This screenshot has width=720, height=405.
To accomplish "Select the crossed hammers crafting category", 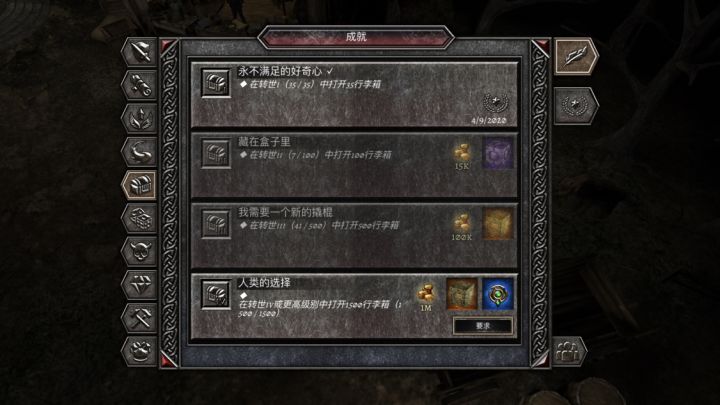I will [x=140, y=318].
